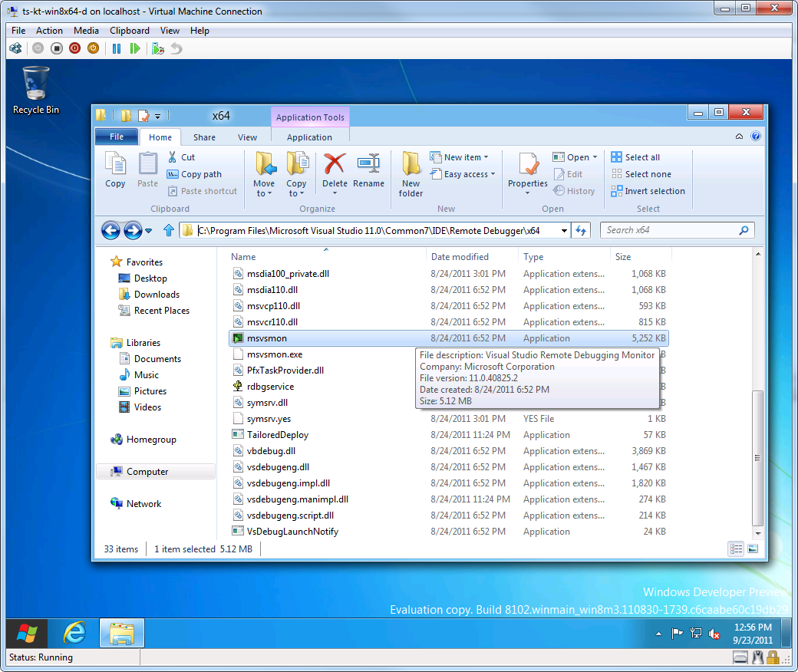
Task: Open the address bar history dropdown
Action: 566,230
